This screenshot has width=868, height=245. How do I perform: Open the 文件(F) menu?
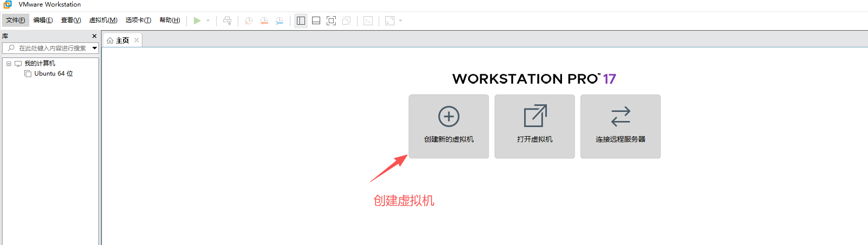click(16, 20)
